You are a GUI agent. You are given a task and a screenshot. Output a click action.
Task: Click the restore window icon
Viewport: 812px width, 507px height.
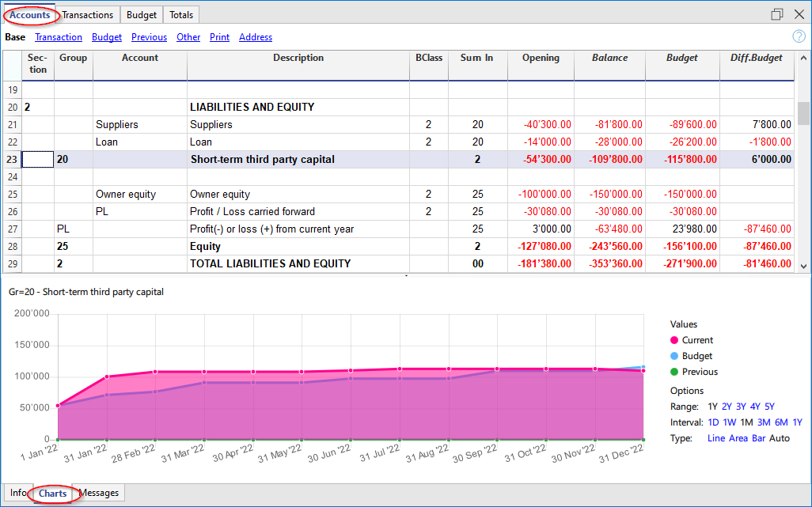coord(777,14)
